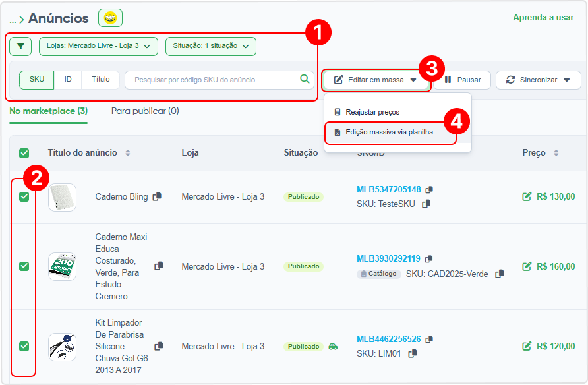
Task: Edit price R$ 130,00 pencil icon
Action: [527, 196]
